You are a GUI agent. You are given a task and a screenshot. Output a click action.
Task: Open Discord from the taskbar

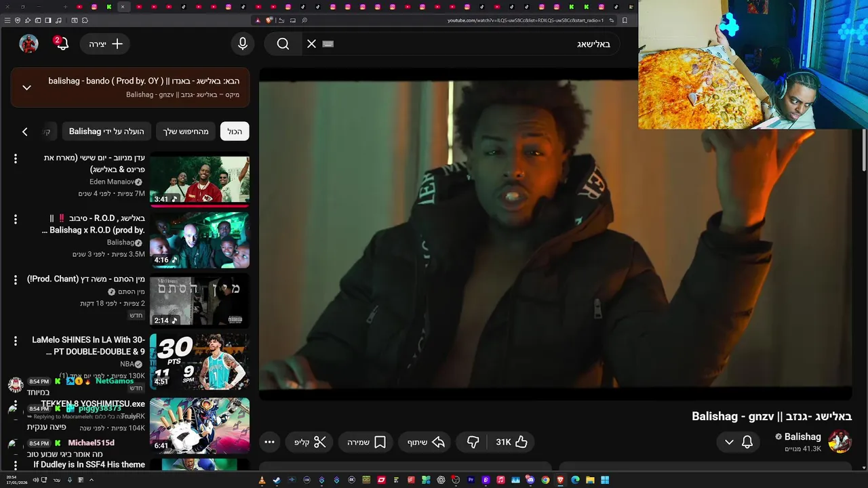[530, 480]
